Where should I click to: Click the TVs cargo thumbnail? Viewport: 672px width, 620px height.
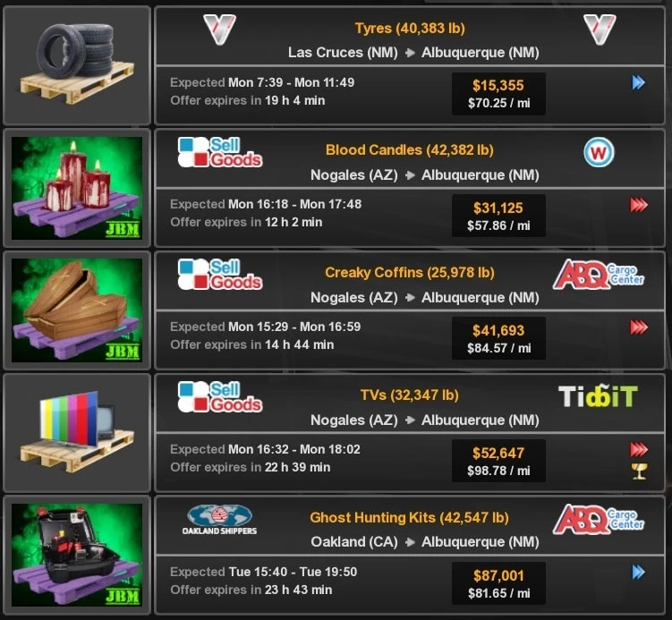pos(77,432)
